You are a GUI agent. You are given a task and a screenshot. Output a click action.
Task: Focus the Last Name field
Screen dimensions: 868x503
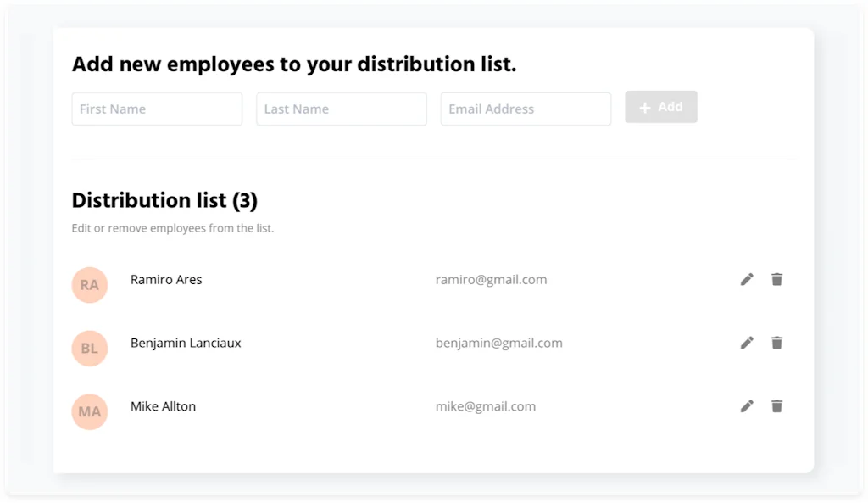341,109
